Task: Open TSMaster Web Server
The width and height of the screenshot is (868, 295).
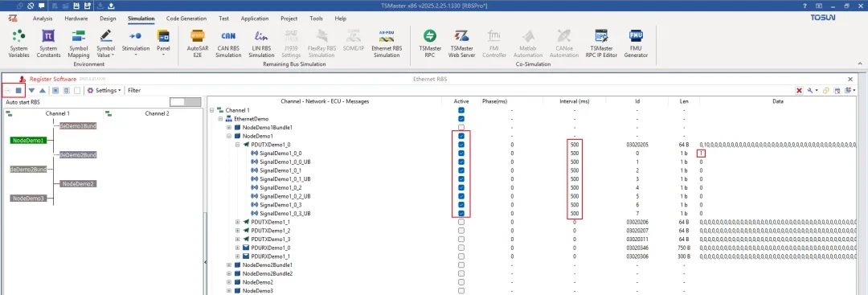Action: (461, 43)
